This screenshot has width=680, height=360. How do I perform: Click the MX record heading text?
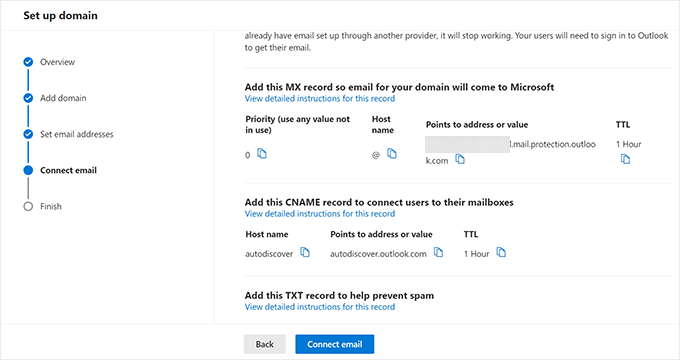[x=399, y=87]
